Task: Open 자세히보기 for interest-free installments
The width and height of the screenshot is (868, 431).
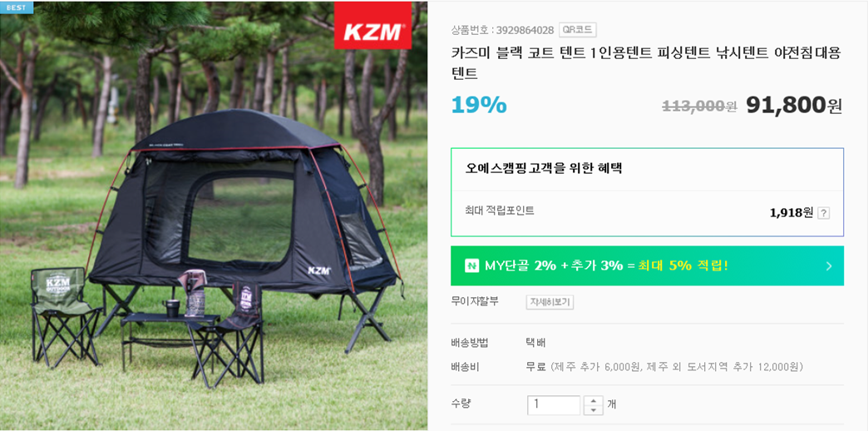Action: pos(550,302)
